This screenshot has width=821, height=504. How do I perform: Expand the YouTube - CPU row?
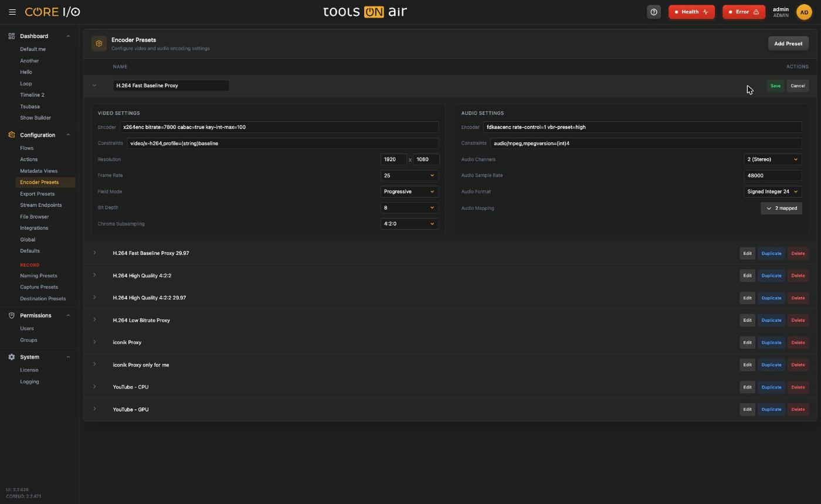click(94, 387)
